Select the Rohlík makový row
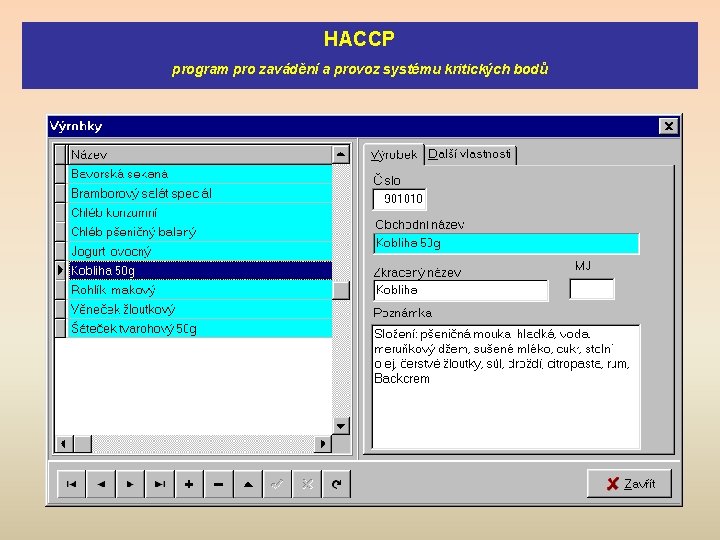The height and width of the screenshot is (540, 720). tap(200, 290)
